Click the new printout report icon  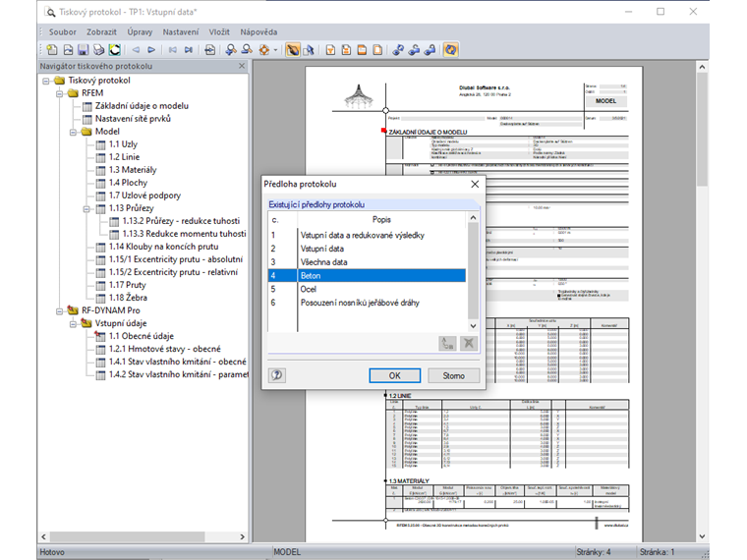pyautogui.click(x=52, y=49)
